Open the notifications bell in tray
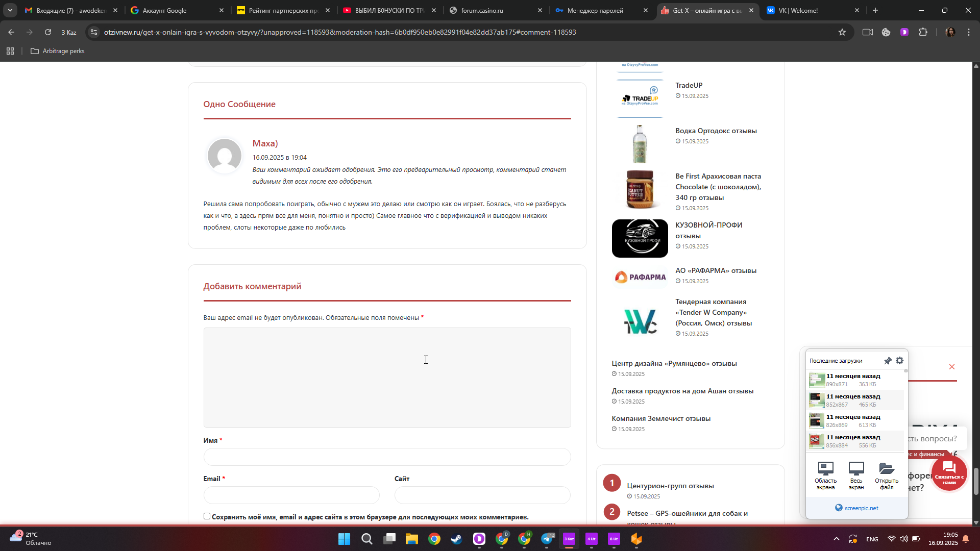This screenshot has width=980, height=551. click(966, 539)
